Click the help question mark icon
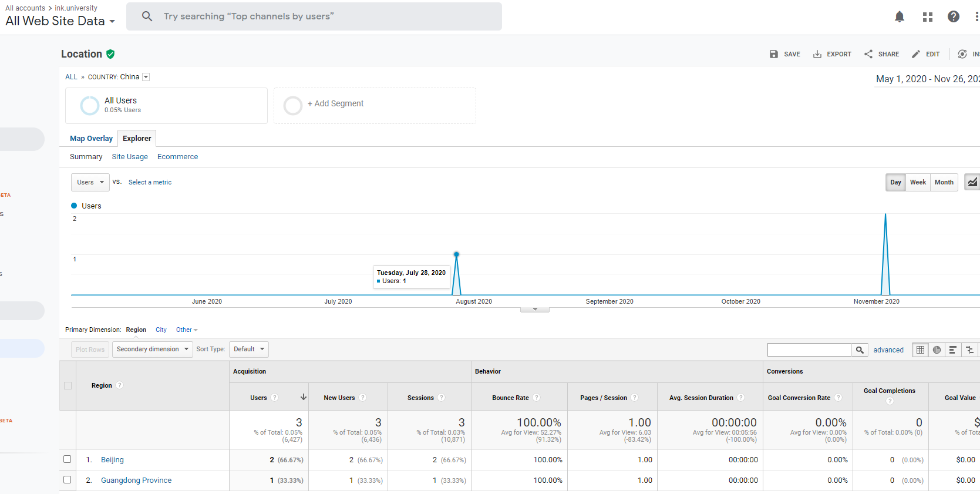The height and width of the screenshot is (494, 980). point(953,16)
